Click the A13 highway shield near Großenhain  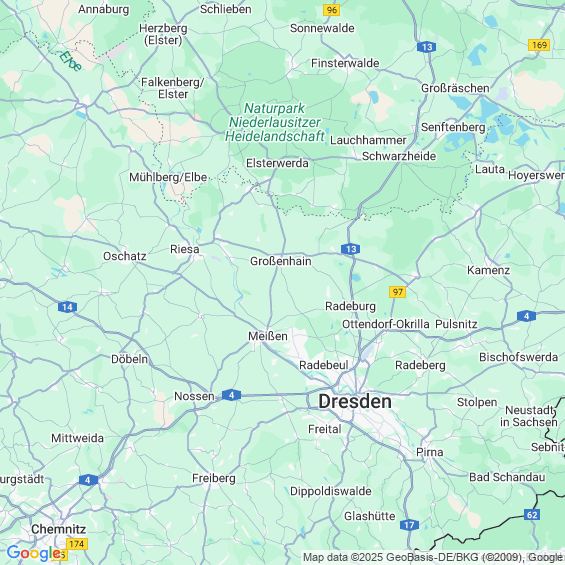[351, 249]
